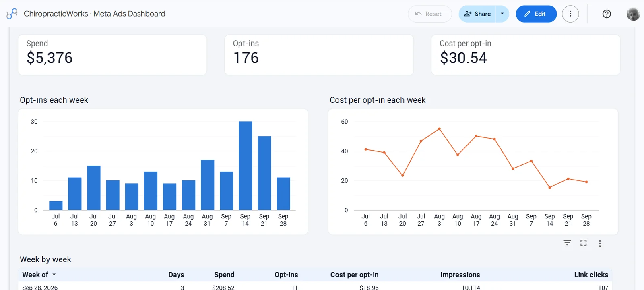Click the 10,114 impressions cell
This screenshot has width=644, height=290.
click(x=471, y=287)
